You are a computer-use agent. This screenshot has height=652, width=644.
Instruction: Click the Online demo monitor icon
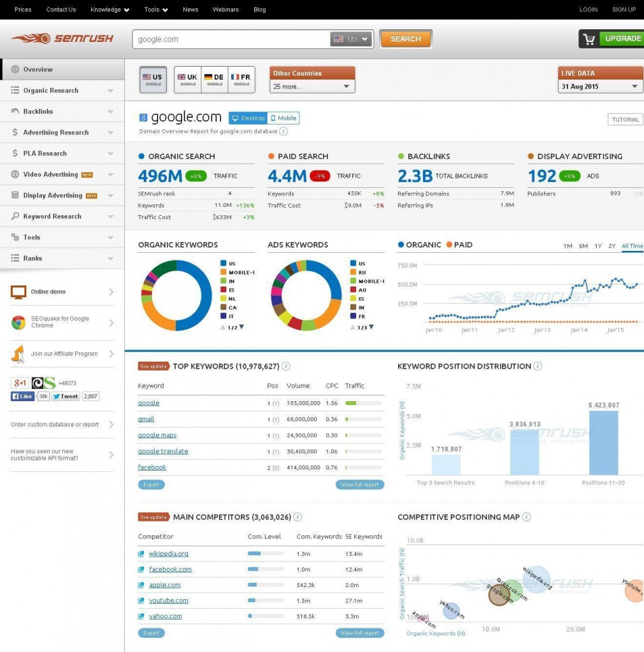tap(18, 292)
